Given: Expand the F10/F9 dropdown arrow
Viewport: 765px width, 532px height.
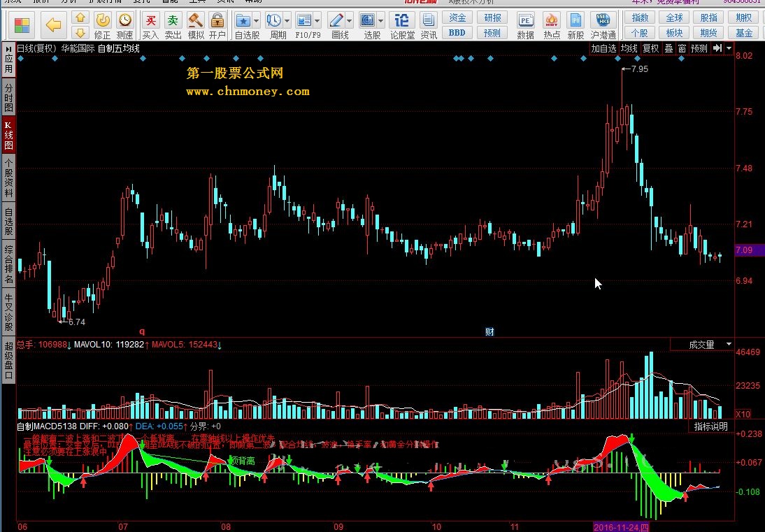Looking at the screenshot, I should tap(317, 21).
